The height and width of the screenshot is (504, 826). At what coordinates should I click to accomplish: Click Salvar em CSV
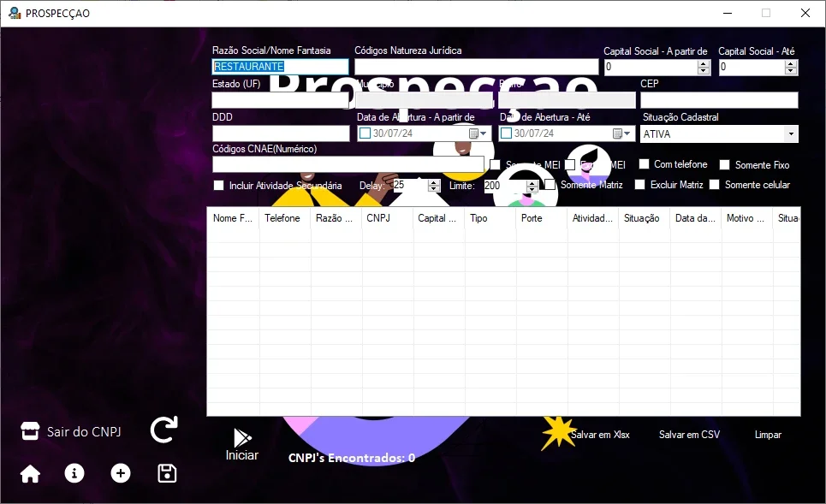coord(689,435)
